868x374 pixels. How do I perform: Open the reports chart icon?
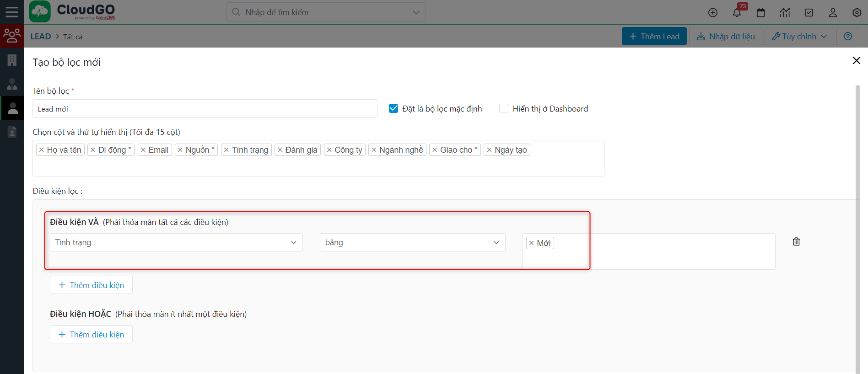[785, 13]
